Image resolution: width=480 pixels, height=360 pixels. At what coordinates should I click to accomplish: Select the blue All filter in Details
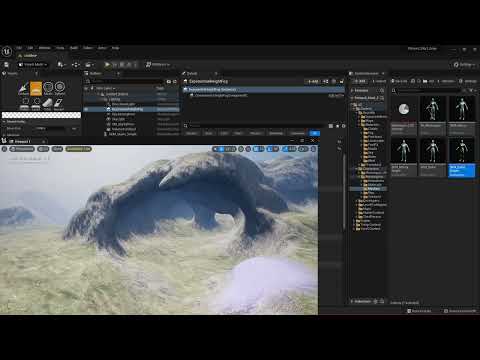(x=315, y=133)
